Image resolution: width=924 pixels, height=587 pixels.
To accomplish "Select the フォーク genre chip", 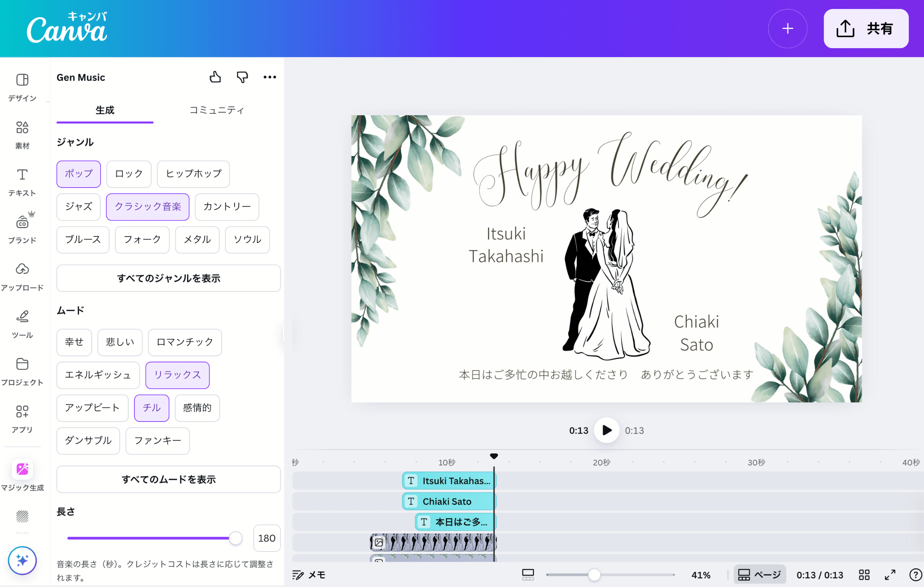I will (x=142, y=240).
